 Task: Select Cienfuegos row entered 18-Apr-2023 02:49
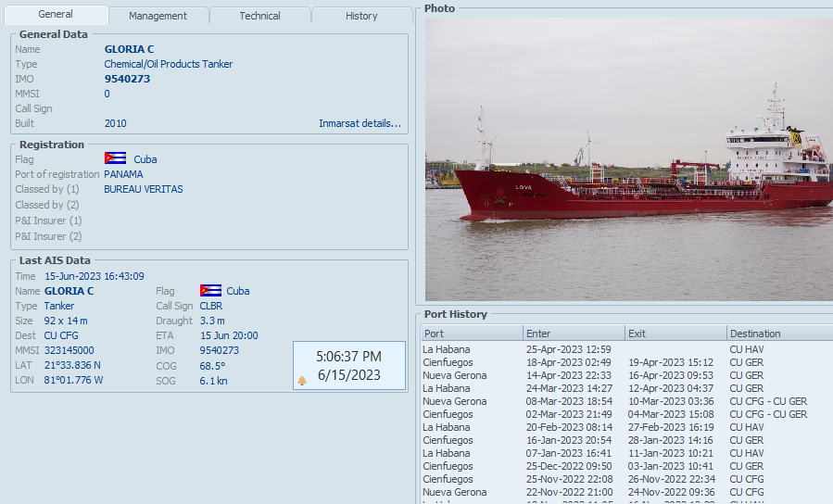(627, 362)
